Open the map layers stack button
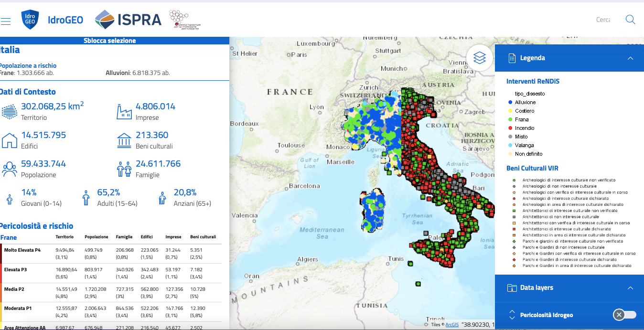Screen dimensions: 644x330 [480, 58]
